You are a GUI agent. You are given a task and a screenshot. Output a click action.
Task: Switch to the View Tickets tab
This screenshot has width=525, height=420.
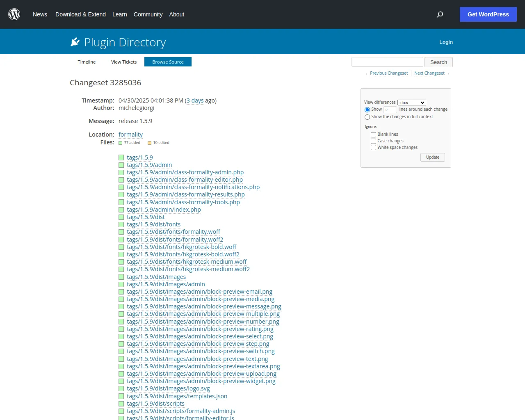(124, 62)
